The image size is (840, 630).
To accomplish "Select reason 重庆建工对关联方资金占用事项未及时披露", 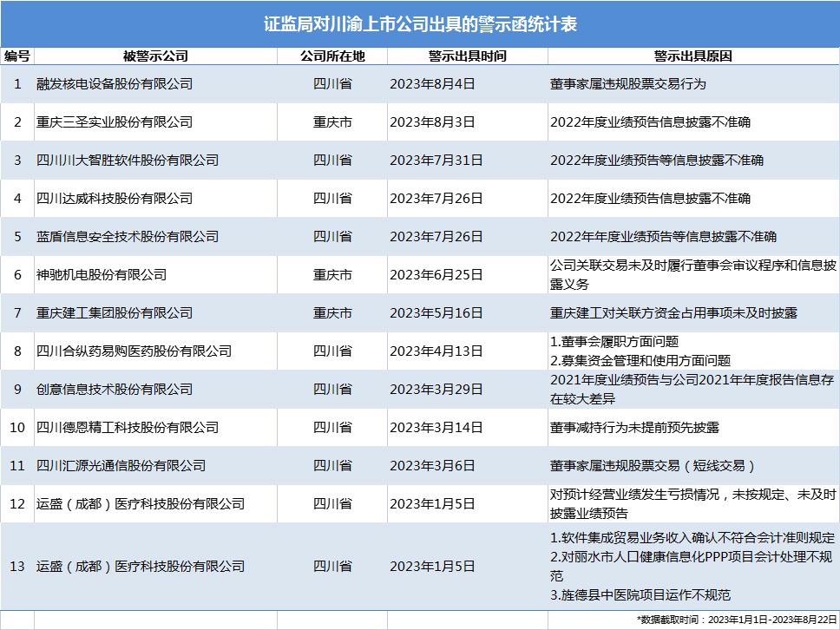I will [x=674, y=313].
